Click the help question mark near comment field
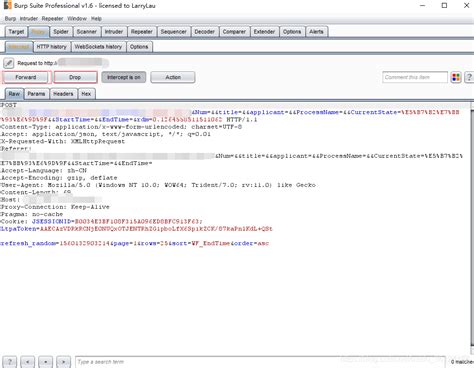The height and width of the screenshot is (368, 474). [x=469, y=77]
